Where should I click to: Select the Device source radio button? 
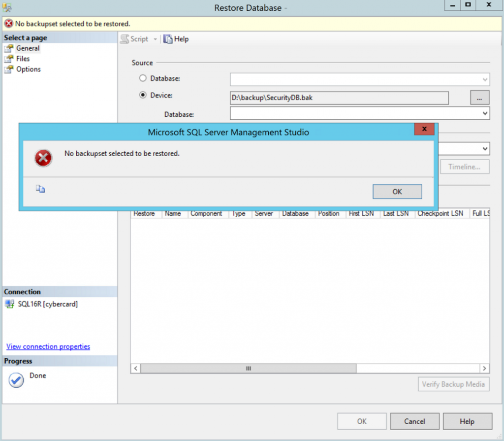143,95
